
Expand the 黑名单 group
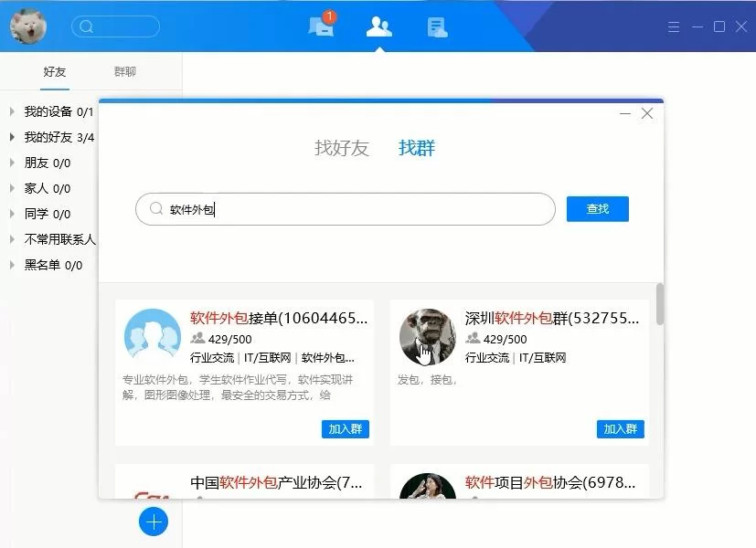tap(12, 266)
